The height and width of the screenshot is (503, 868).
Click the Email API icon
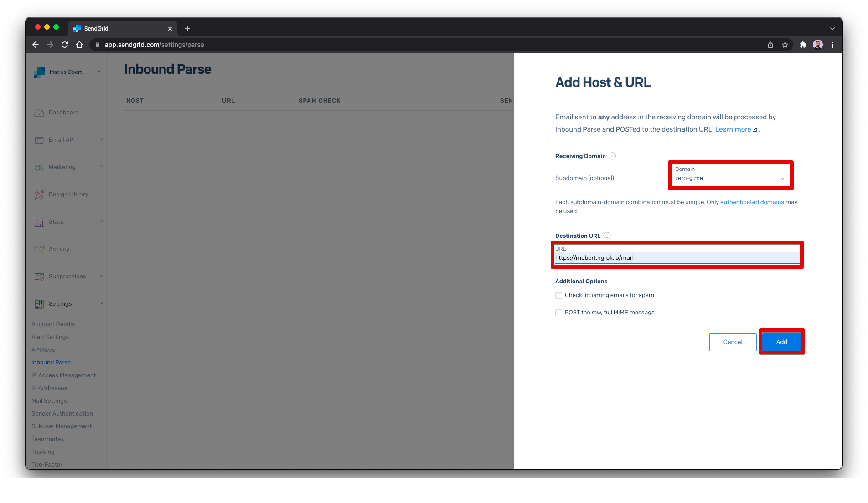pos(39,140)
